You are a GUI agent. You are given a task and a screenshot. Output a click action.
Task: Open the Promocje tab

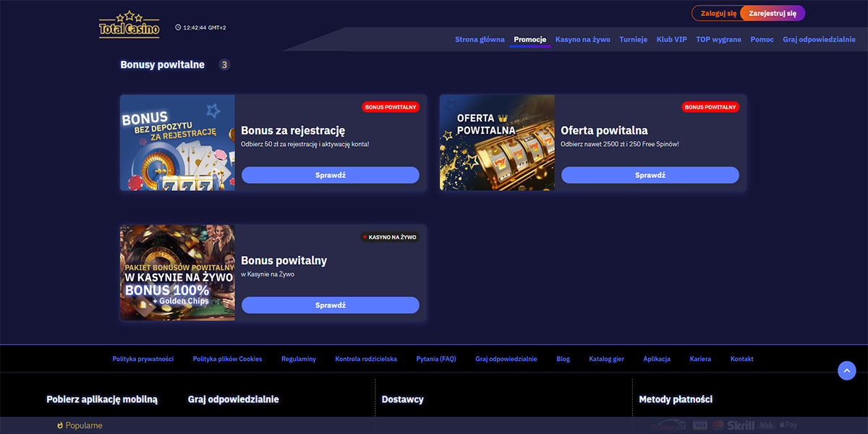[529, 40]
